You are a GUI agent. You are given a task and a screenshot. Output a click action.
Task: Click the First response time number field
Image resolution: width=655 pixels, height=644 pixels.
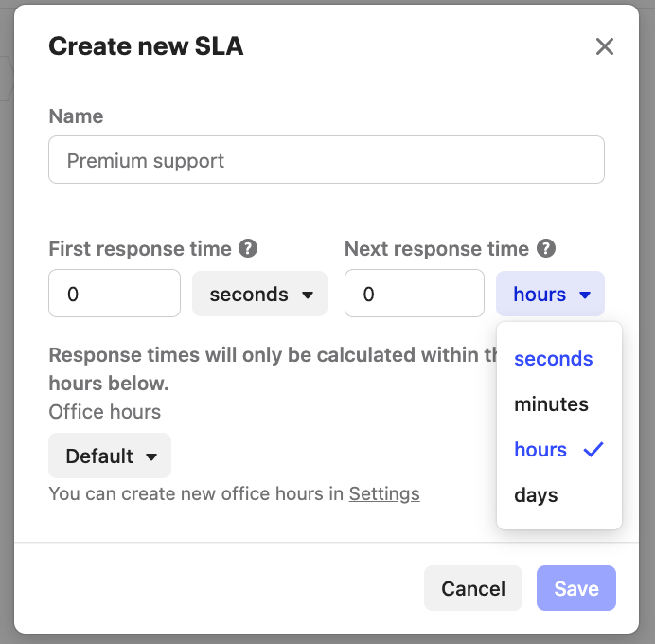[x=115, y=295]
